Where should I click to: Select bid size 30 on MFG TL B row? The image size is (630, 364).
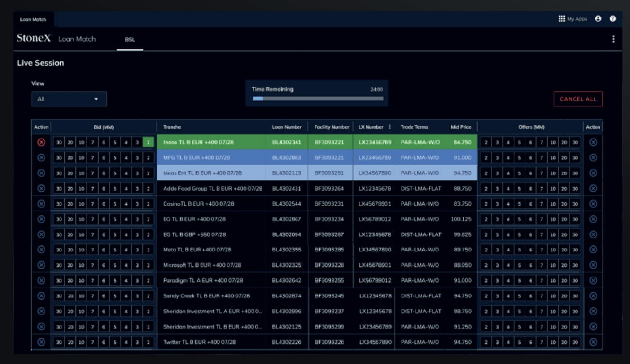59,158
